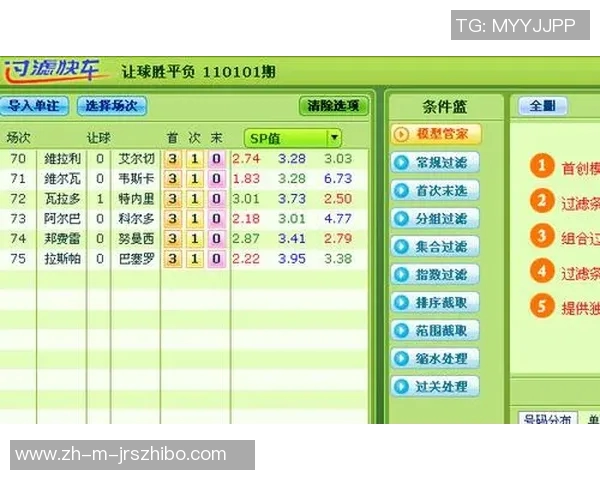
Task: Toggle result 3 for match 73
Action: pos(173,219)
